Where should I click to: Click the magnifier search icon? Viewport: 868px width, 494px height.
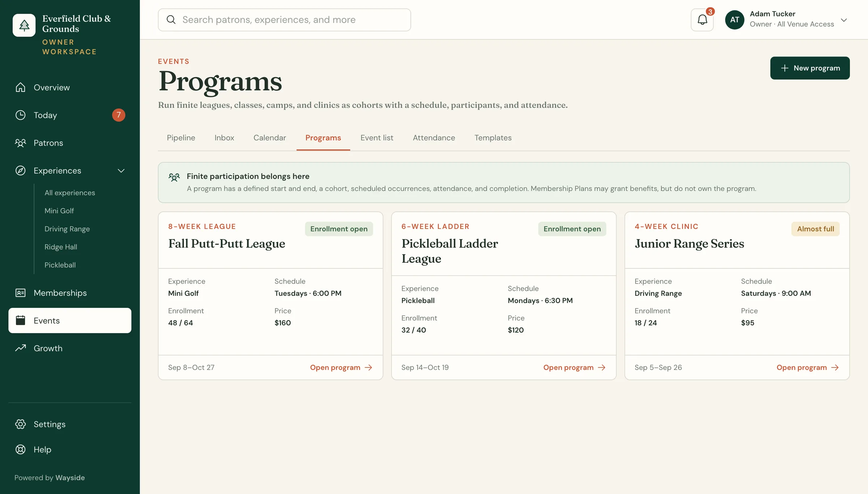click(x=171, y=20)
